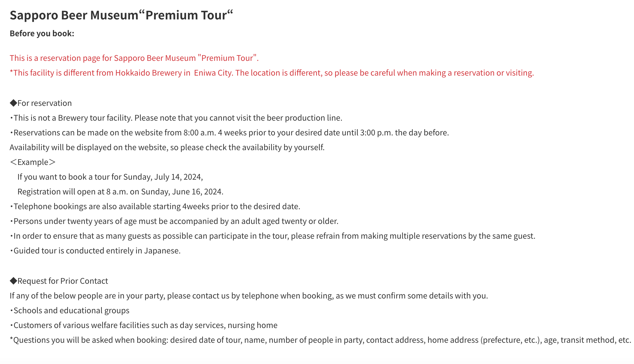Click the Sunday, July 14, 2024 example line
The height and width of the screenshot is (364, 634).
[110, 177]
